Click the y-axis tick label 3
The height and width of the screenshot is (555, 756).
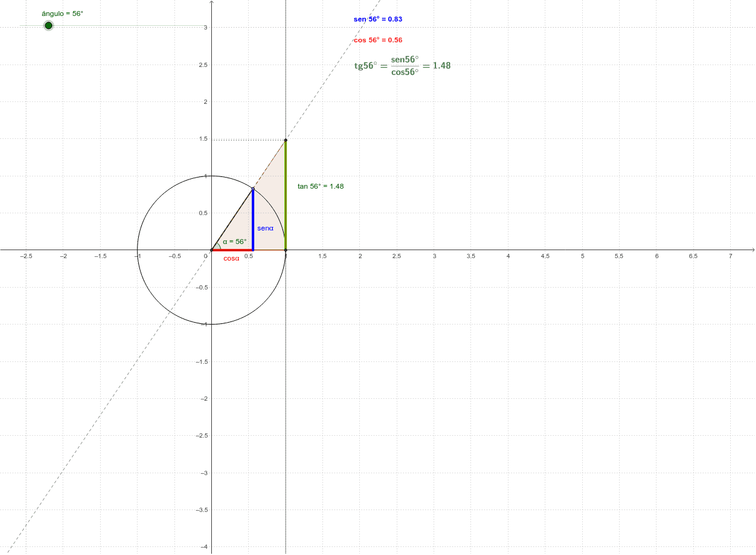tap(205, 28)
